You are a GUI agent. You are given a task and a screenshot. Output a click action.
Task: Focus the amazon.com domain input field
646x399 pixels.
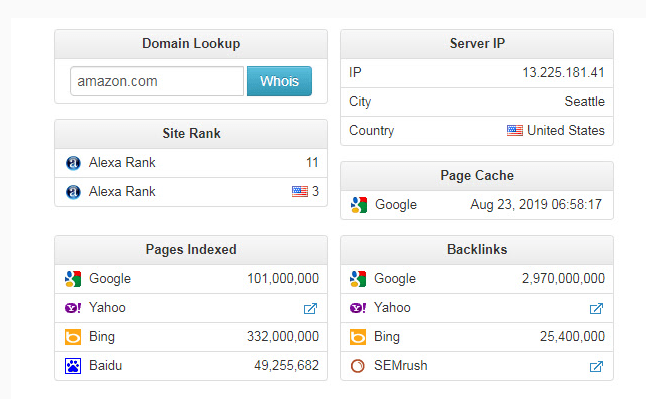pos(157,81)
